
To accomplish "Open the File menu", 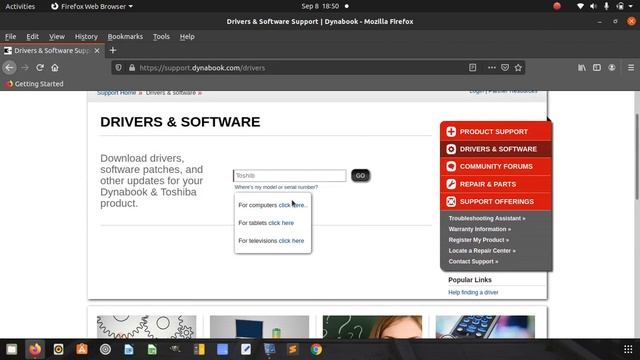I will pos(11,37).
